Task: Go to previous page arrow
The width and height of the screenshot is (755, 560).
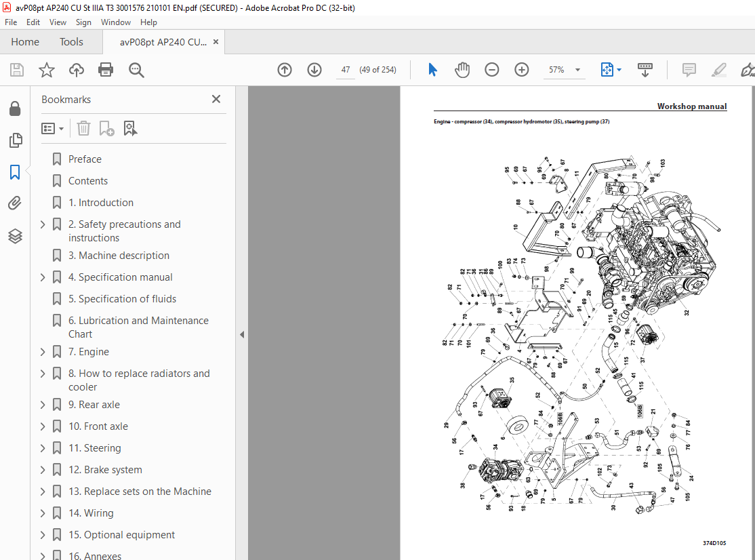Action: (285, 70)
